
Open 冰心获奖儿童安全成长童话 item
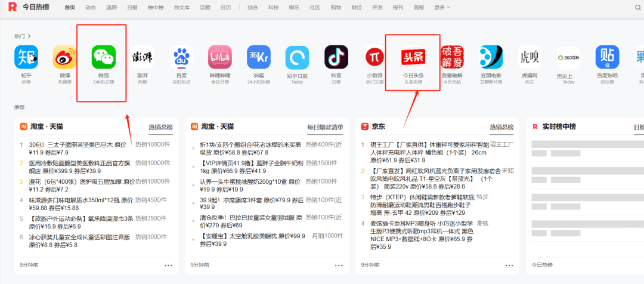coord(80,241)
